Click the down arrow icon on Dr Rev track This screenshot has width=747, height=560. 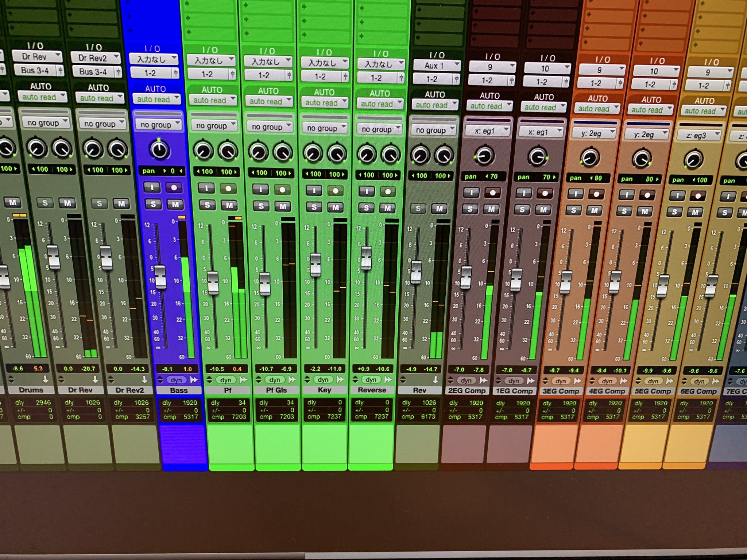[x=95, y=380]
